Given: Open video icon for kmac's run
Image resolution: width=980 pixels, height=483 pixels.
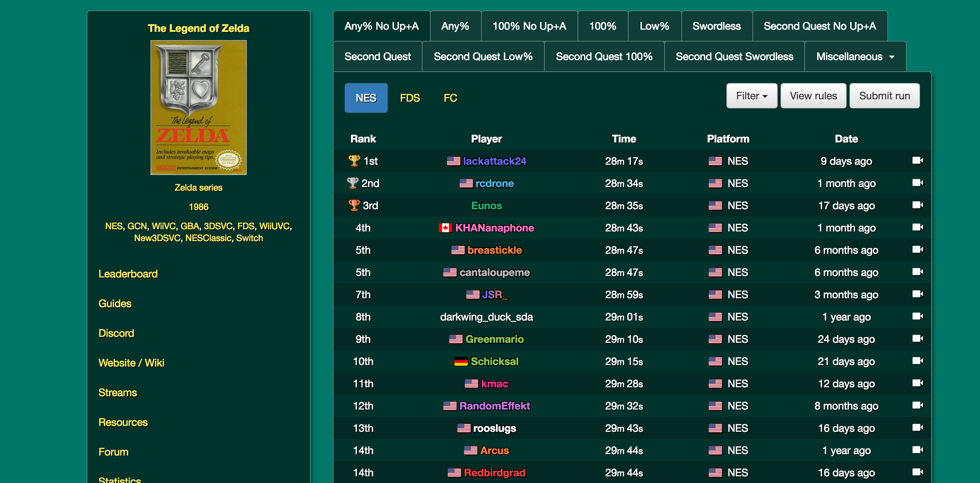Looking at the screenshot, I should [917, 383].
